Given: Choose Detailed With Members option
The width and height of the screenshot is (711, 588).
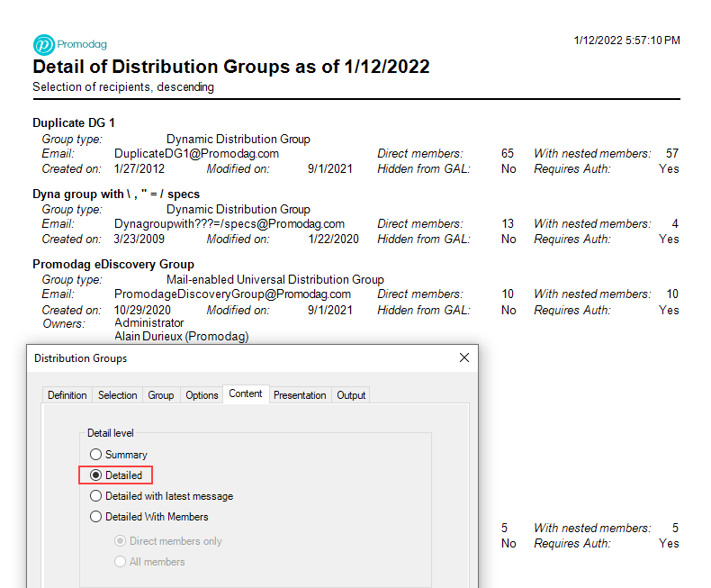Looking at the screenshot, I should pos(148,517).
